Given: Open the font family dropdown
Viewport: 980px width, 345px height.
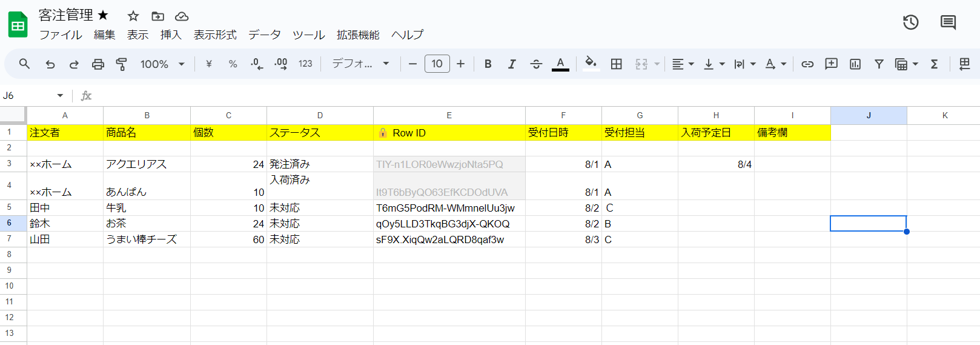Looking at the screenshot, I should [360, 64].
